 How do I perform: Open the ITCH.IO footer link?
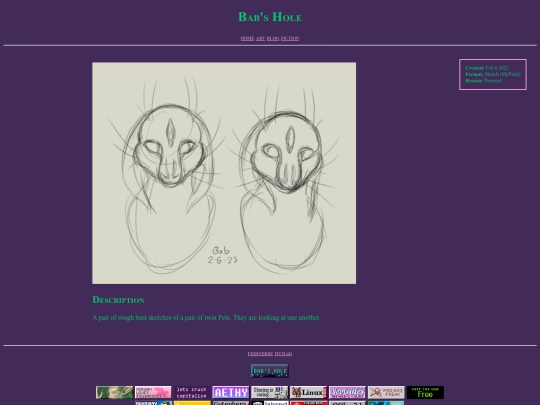click(x=283, y=354)
